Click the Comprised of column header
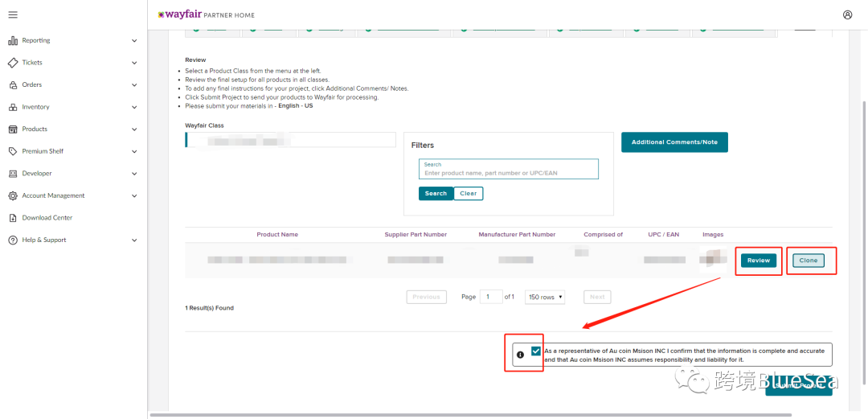The width and height of the screenshot is (868, 419). [604, 235]
